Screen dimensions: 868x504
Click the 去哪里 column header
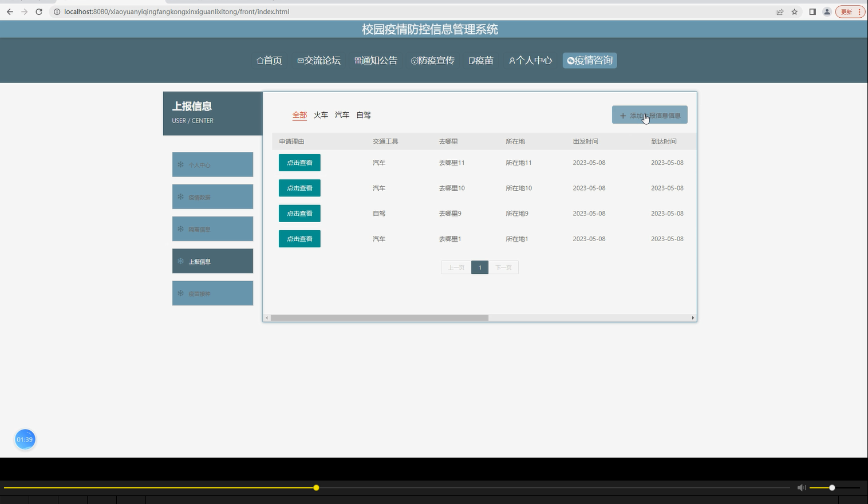pyautogui.click(x=448, y=141)
